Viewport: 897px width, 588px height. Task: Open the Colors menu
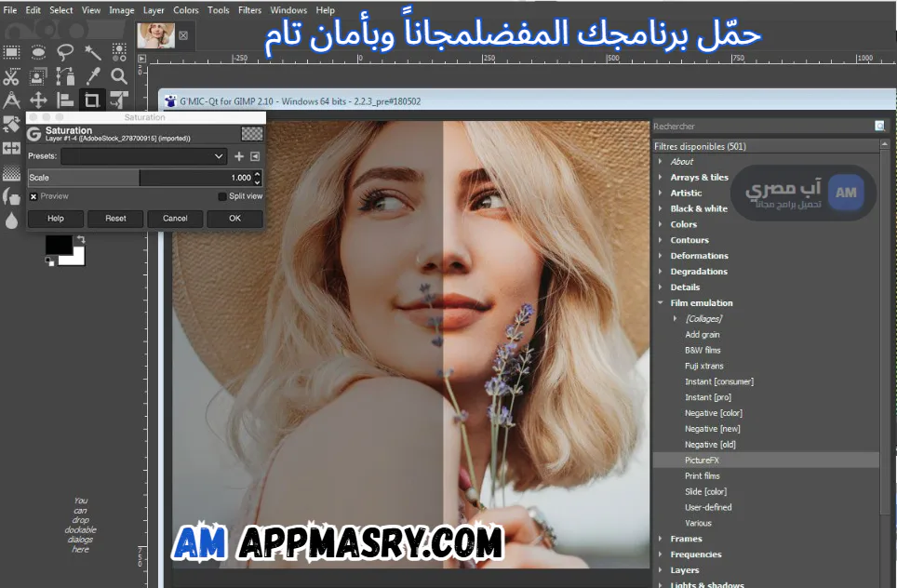[x=186, y=10]
